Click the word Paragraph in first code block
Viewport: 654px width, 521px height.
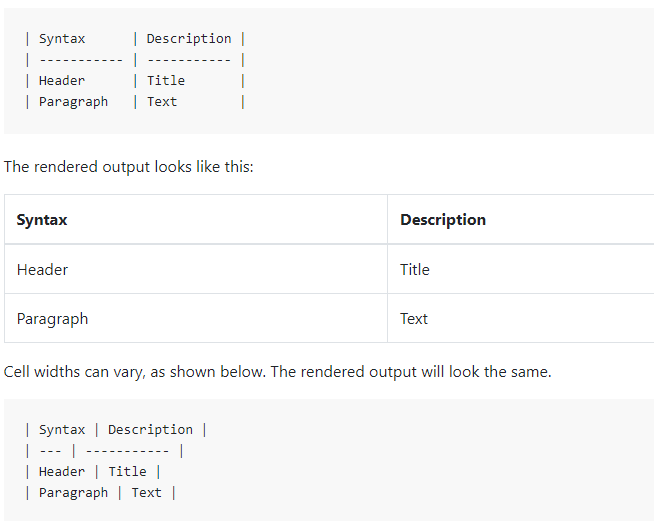[x=73, y=102]
